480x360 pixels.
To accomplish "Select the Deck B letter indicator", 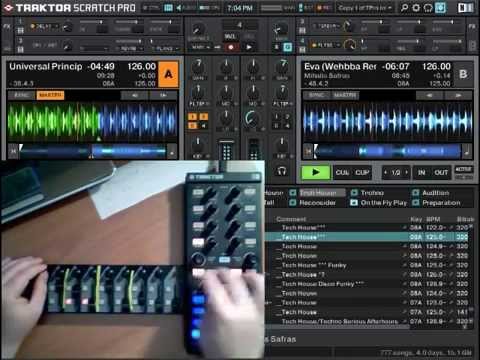I will (x=463, y=74).
